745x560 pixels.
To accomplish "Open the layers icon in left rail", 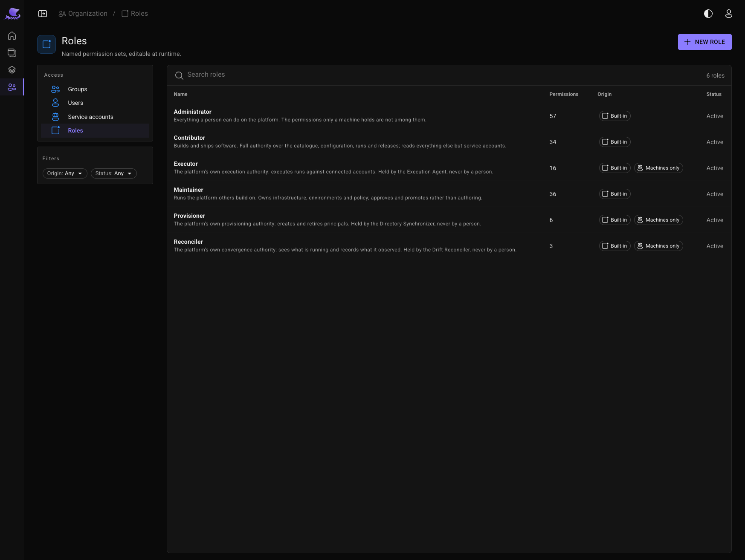I will pyautogui.click(x=12, y=70).
